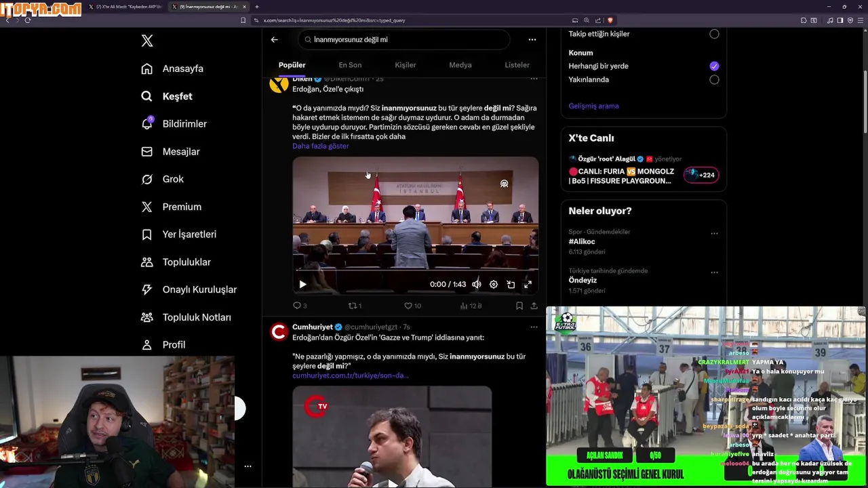Open the Öndeyiz trend
868x488 pixels.
coord(583,280)
